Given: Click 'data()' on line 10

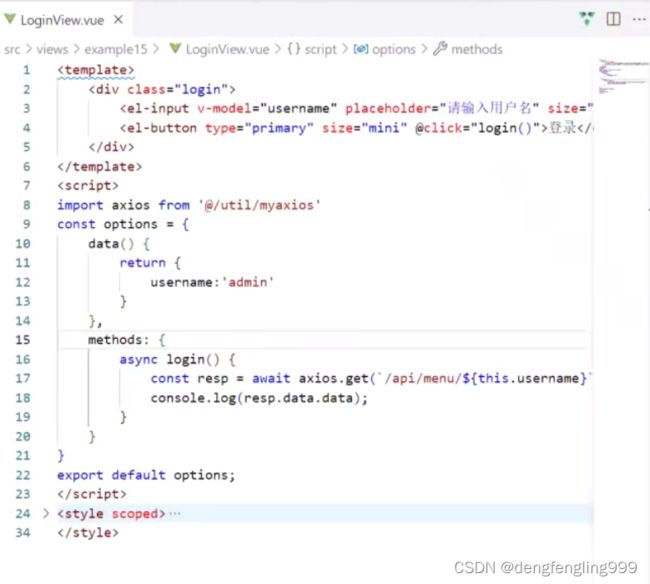Looking at the screenshot, I should click(x=111, y=244).
